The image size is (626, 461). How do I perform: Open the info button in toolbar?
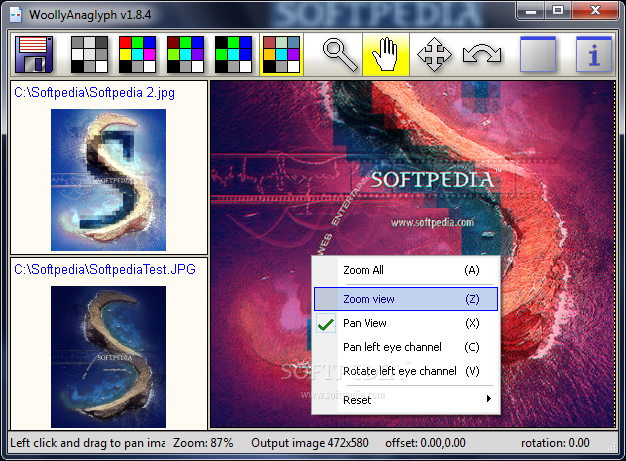click(594, 54)
